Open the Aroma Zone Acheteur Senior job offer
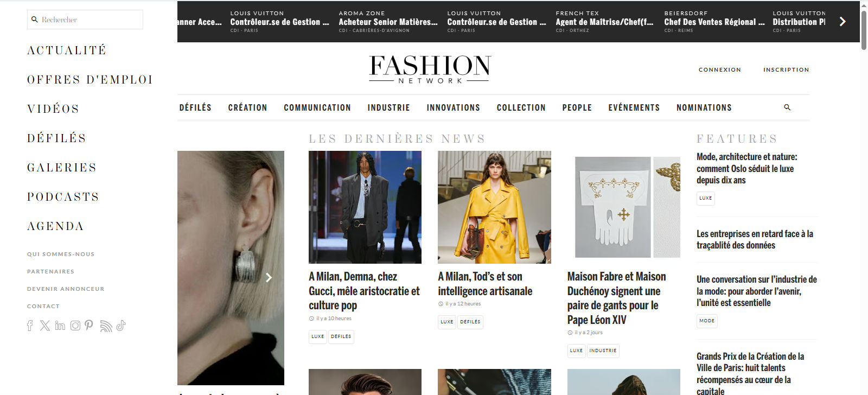Viewport: 868px width, 395px height. pos(388,22)
